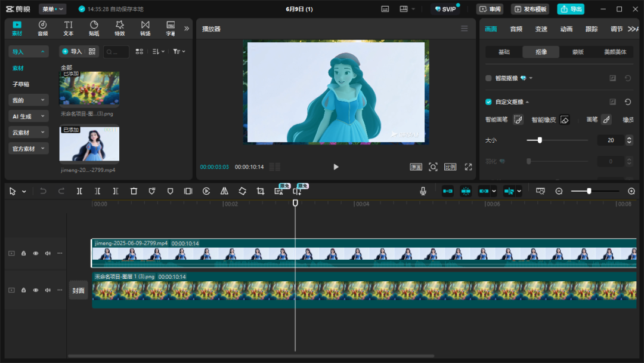Uncheck the 自定义抠像 checkbox
The image size is (644, 363).
pyautogui.click(x=488, y=102)
